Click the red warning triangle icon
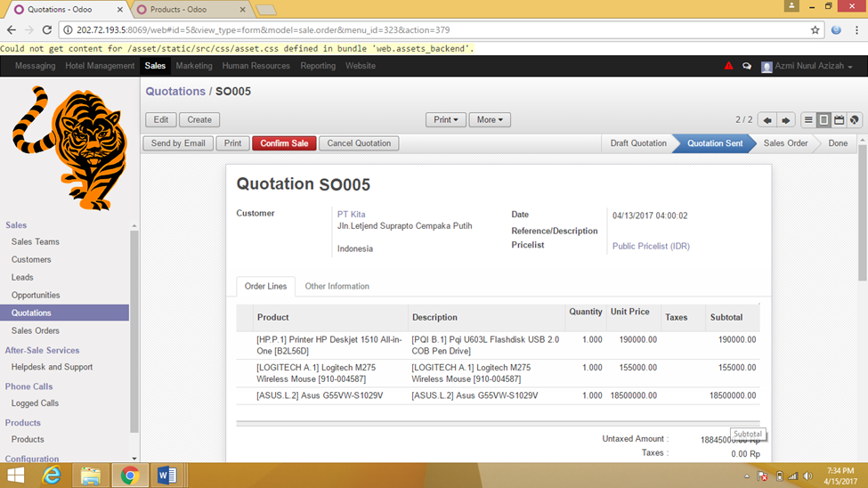 pyautogui.click(x=728, y=66)
